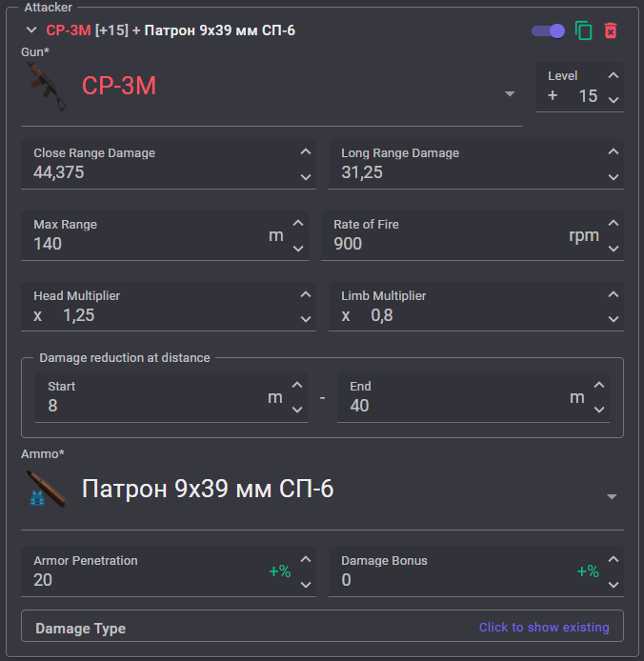Click 'Click to show existing' damage type link
This screenshot has width=644, height=661.
pos(544,628)
